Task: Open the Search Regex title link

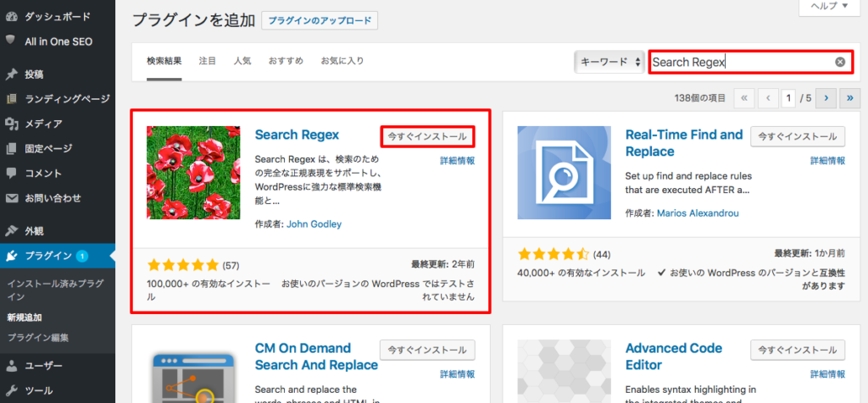Action: coord(297,135)
